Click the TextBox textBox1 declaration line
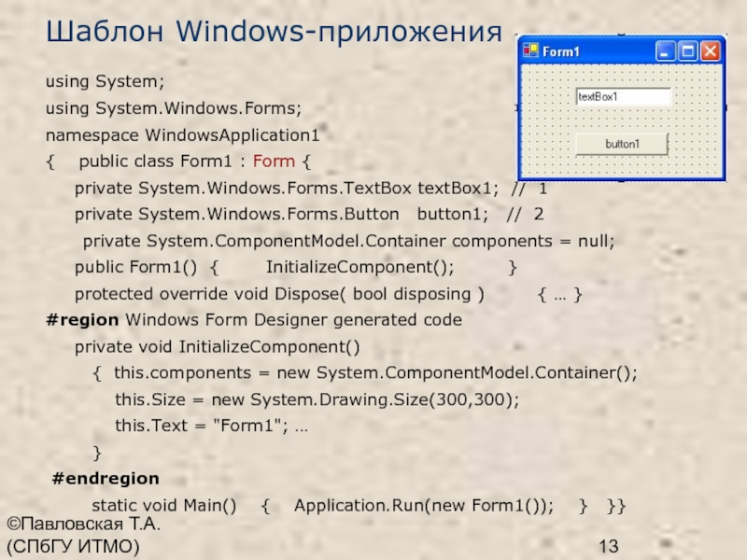747x560 pixels. pos(311,189)
